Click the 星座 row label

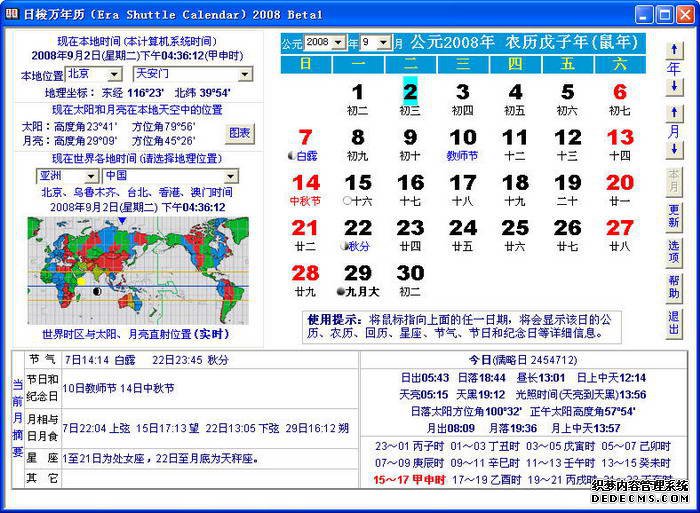[x=42, y=459]
